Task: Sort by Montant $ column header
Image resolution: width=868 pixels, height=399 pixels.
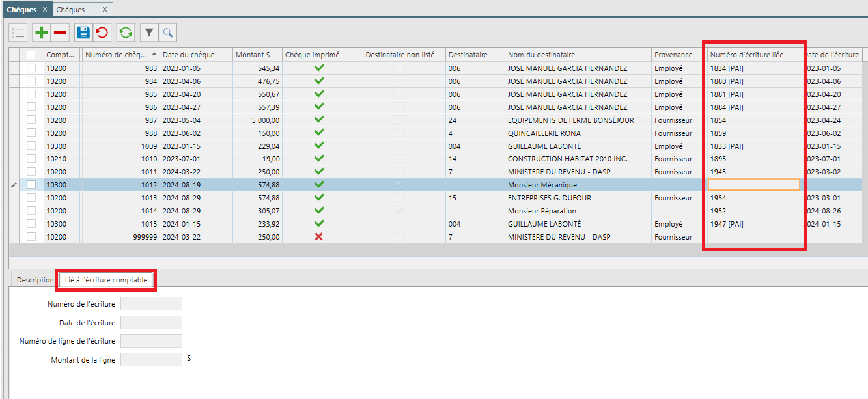Action: pos(257,55)
